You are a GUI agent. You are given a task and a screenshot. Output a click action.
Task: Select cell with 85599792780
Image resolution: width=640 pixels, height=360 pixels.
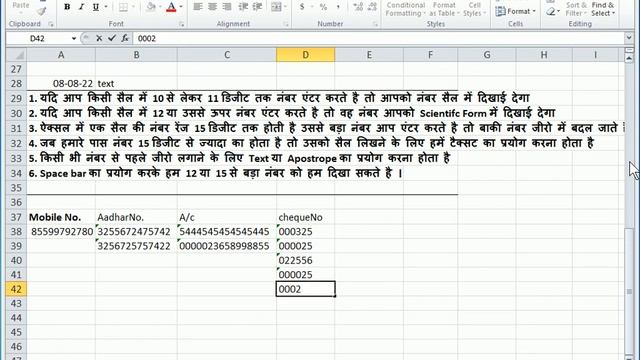pyautogui.click(x=61, y=231)
